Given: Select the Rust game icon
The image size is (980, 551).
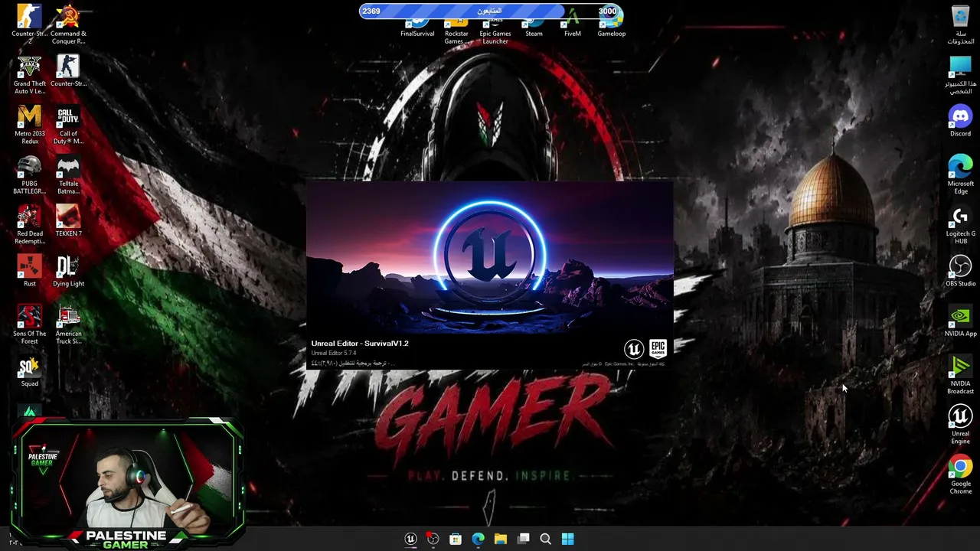Looking at the screenshot, I should click(x=29, y=271).
